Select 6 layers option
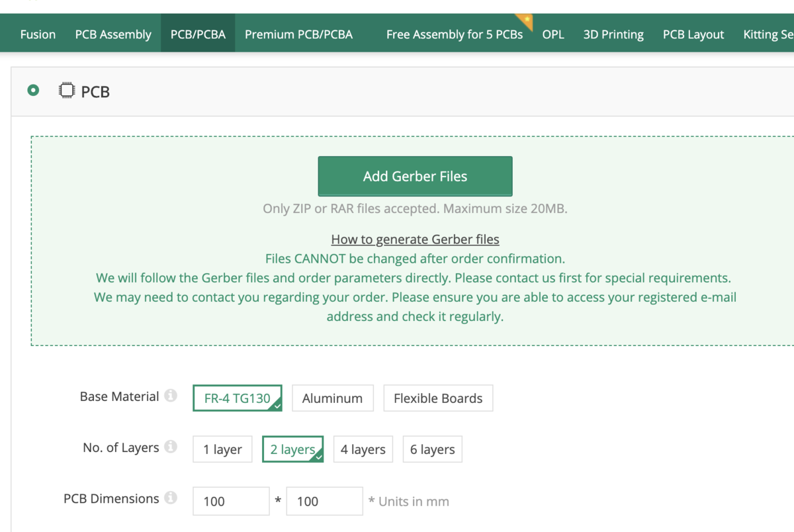Image resolution: width=794 pixels, height=532 pixels. coord(433,449)
